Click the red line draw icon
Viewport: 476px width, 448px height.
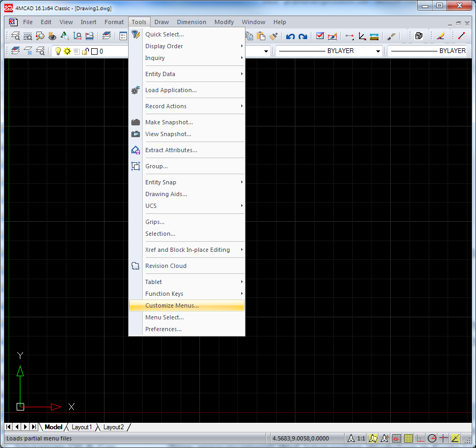[462, 35]
